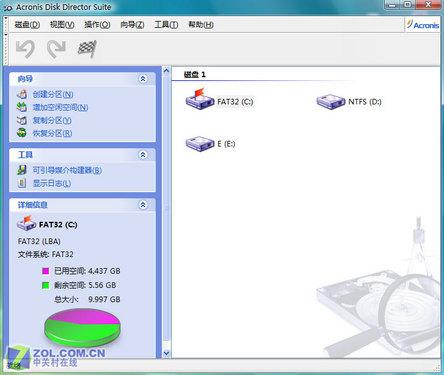Click the 恢复分区 recovery icon

click(22, 133)
